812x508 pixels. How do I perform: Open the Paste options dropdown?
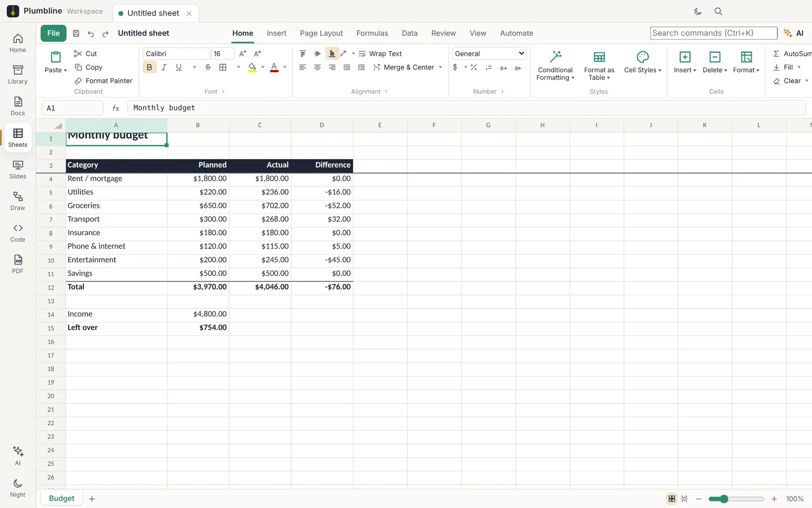click(56, 70)
